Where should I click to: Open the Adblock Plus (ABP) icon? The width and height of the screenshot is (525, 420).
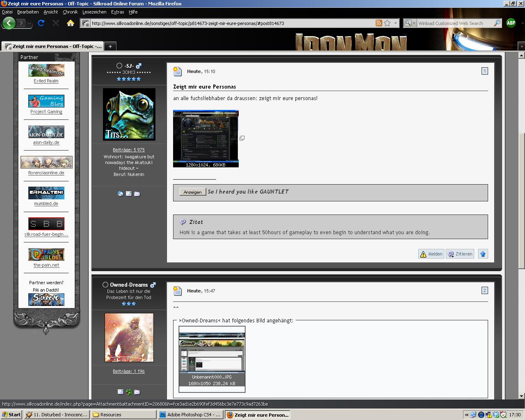[511, 23]
